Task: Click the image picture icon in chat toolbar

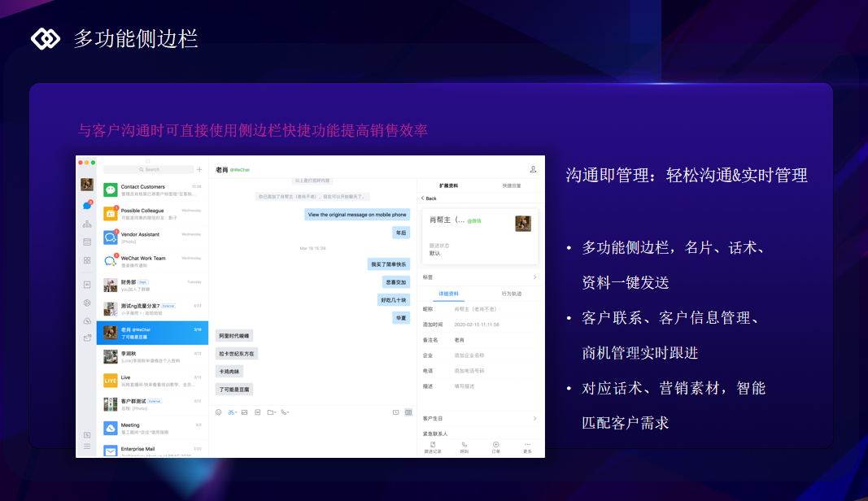Action: (x=244, y=412)
